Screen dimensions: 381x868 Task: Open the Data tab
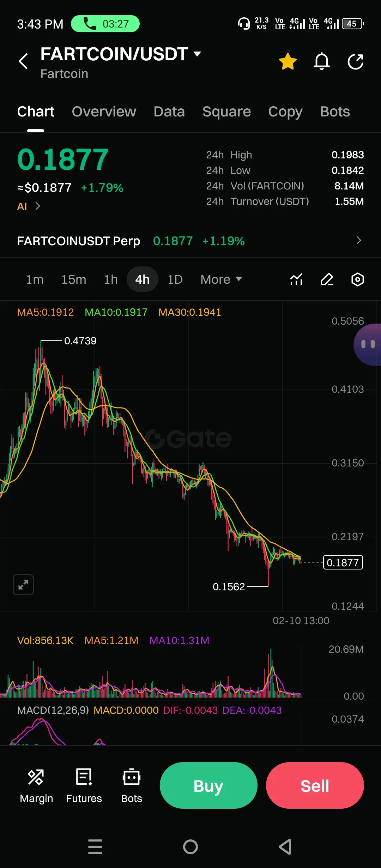click(x=169, y=111)
